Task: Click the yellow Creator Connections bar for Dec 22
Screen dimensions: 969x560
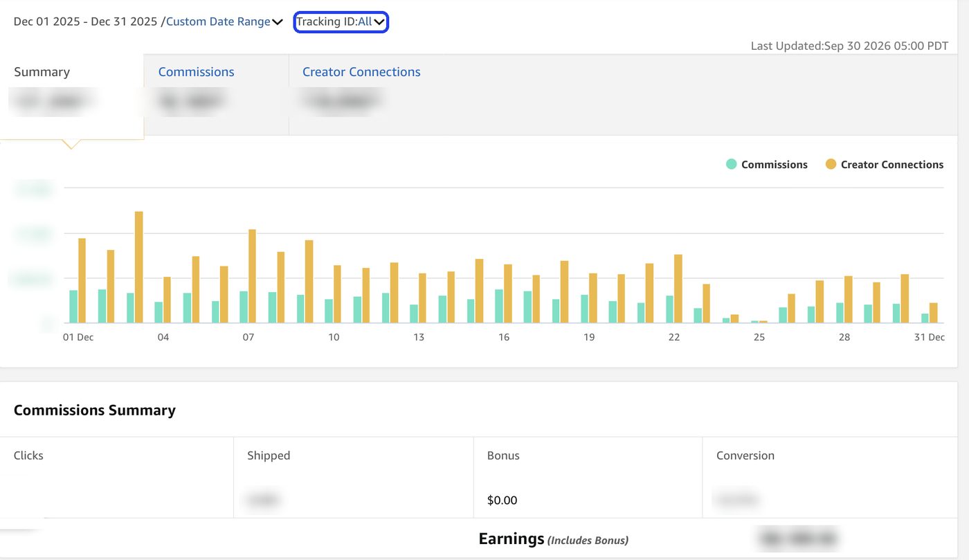Action: (678, 289)
